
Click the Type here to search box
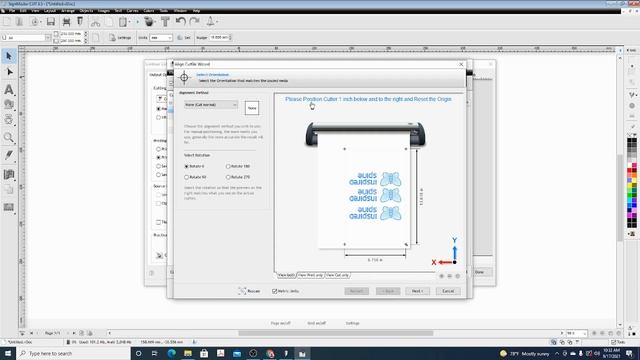coord(73,353)
